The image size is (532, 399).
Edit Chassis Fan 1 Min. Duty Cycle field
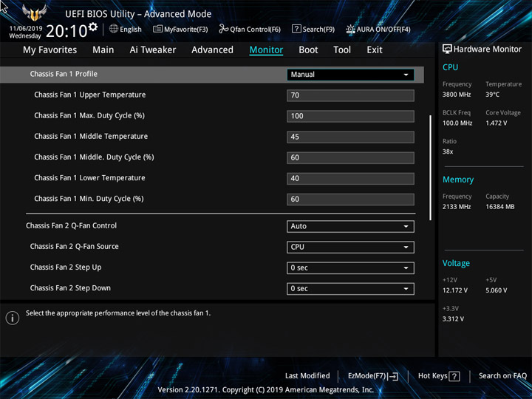coord(350,199)
